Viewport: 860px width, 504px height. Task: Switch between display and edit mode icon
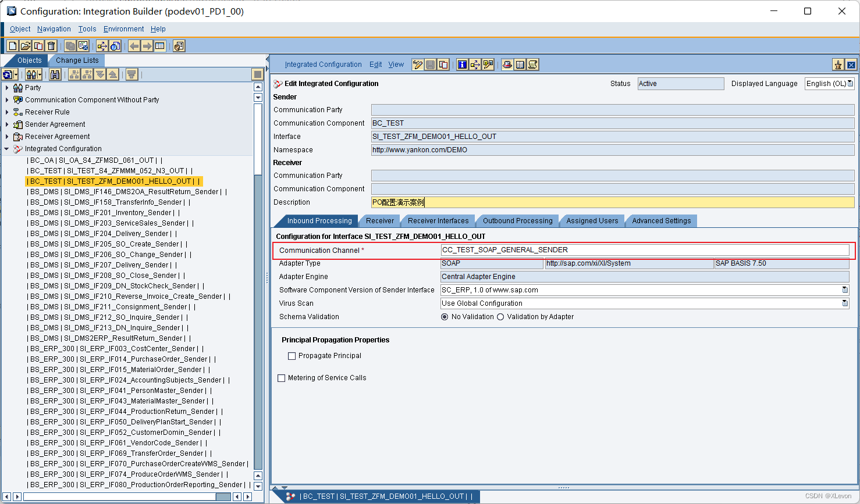[418, 65]
